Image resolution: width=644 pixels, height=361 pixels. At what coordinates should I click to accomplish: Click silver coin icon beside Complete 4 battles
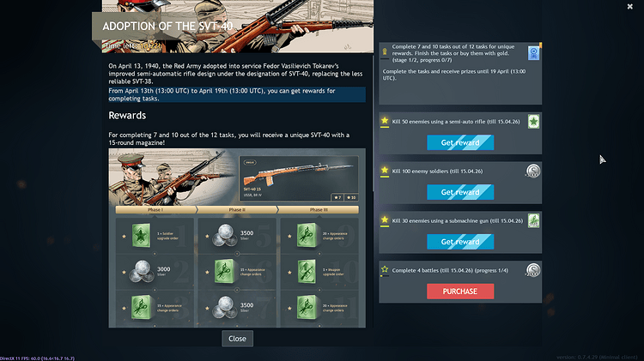pyautogui.click(x=533, y=270)
